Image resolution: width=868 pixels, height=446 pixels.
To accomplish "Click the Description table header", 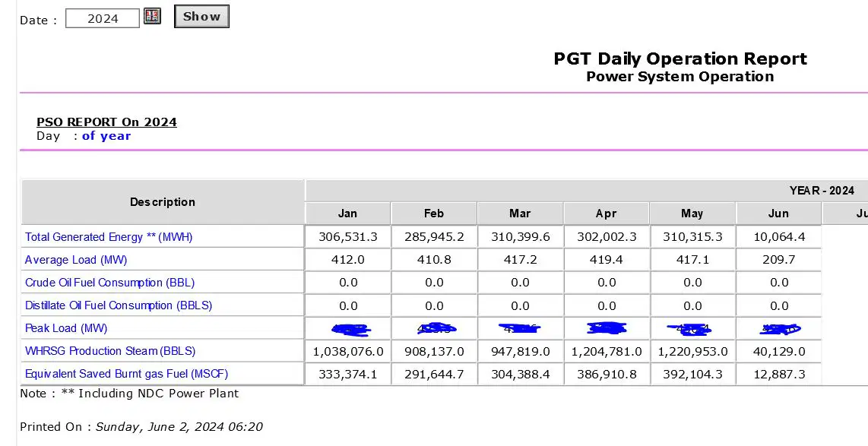I will 163,202.
